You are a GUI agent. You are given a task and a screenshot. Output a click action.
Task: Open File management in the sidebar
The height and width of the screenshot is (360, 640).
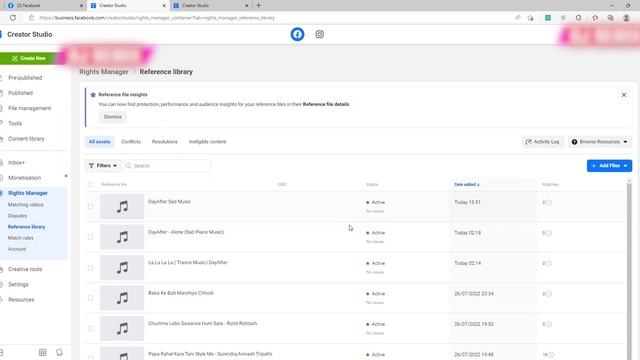point(29,108)
